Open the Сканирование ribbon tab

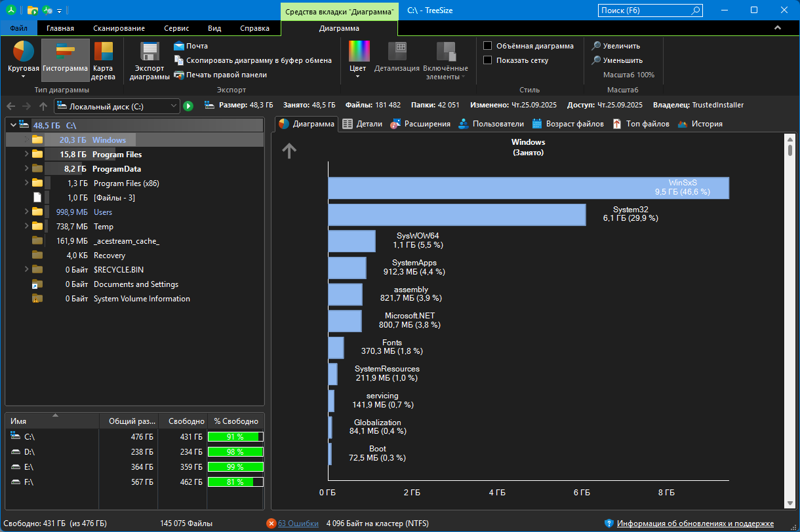[x=119, y=28]
